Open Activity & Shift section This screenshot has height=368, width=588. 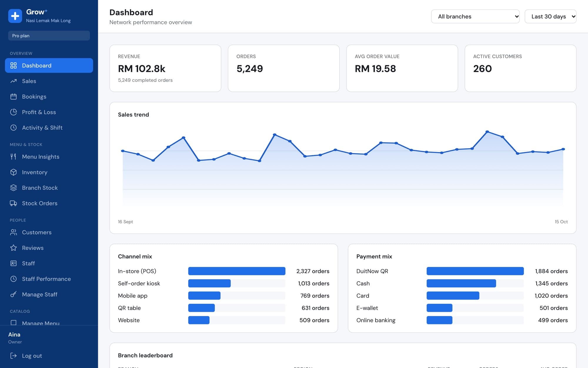(x=49, y=127)
